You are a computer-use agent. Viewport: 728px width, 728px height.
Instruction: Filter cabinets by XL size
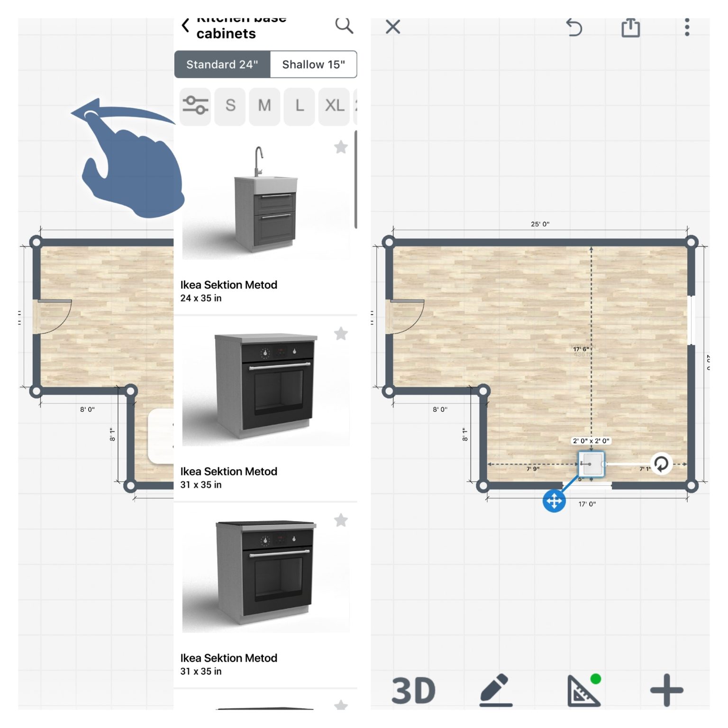pyautogui.click(x=334, y=106)
